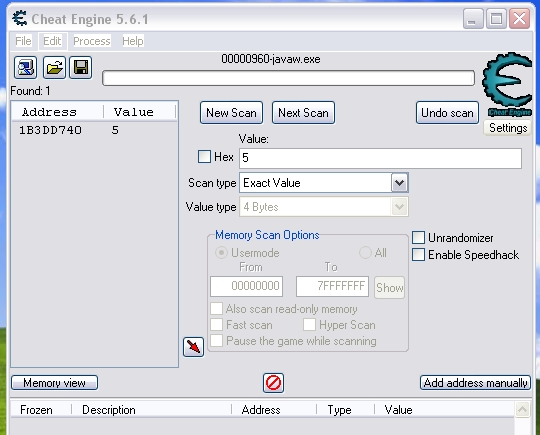Maximize the Cheat Engine window
Viewport: 540px width, 435px height.
[496, 19]
